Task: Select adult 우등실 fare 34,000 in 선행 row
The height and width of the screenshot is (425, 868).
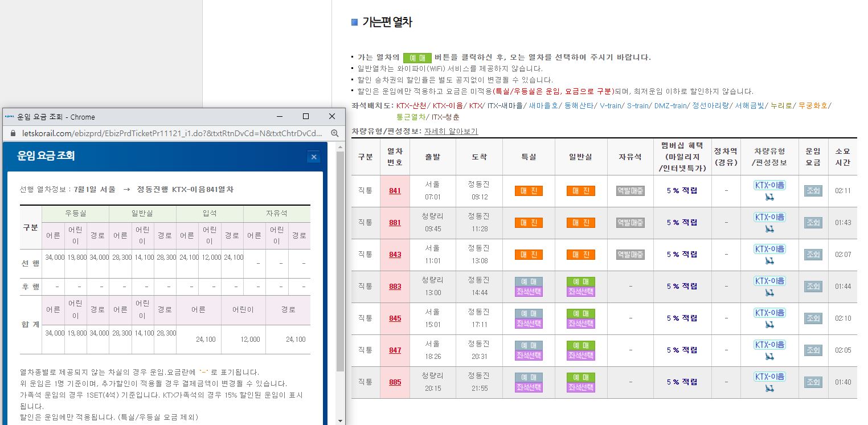Action: pyautogui.click(x=55, y=258)
